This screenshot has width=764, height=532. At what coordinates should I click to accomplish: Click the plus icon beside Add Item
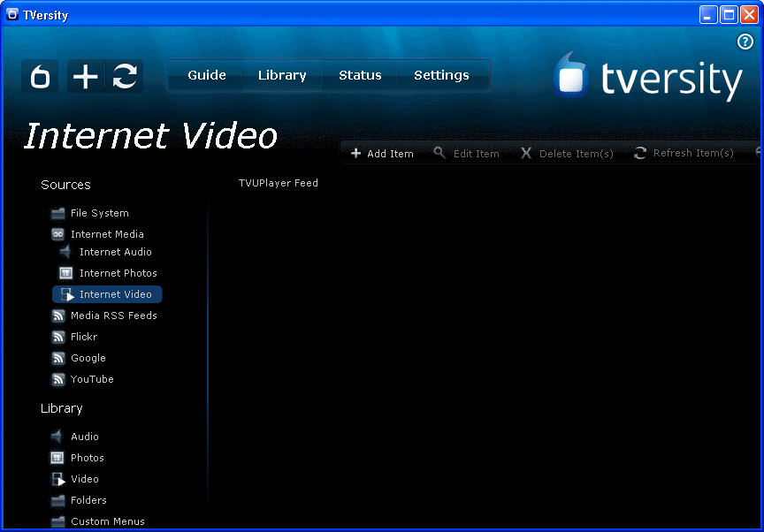pyautogui.click(x=355, y=153)
